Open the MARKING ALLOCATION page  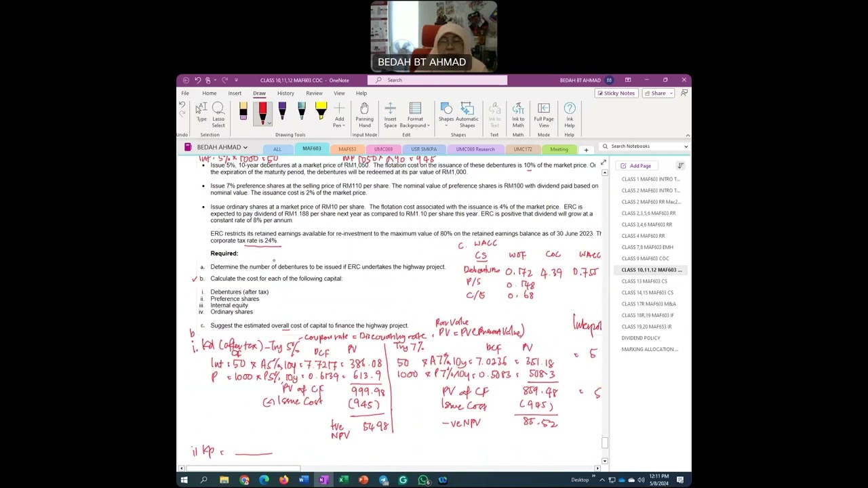coord(650,350)
